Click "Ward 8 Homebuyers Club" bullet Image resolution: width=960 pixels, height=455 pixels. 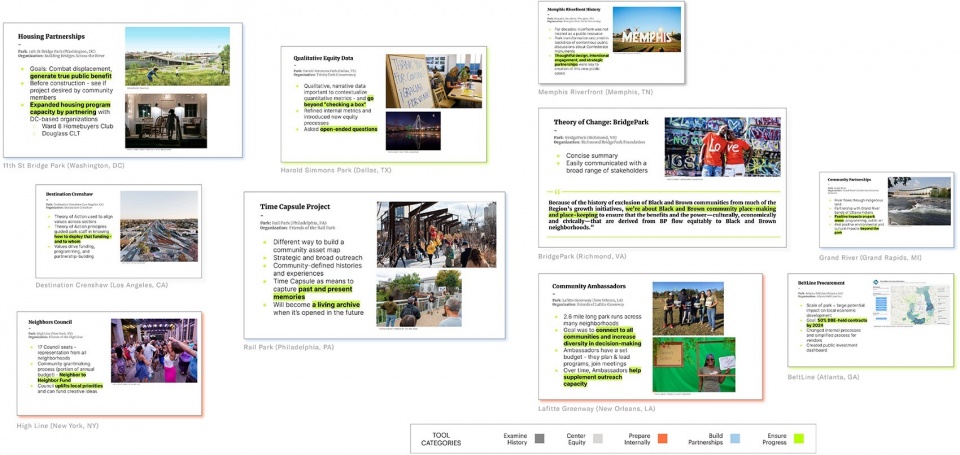pyautogui.click(x=77, y=127)
